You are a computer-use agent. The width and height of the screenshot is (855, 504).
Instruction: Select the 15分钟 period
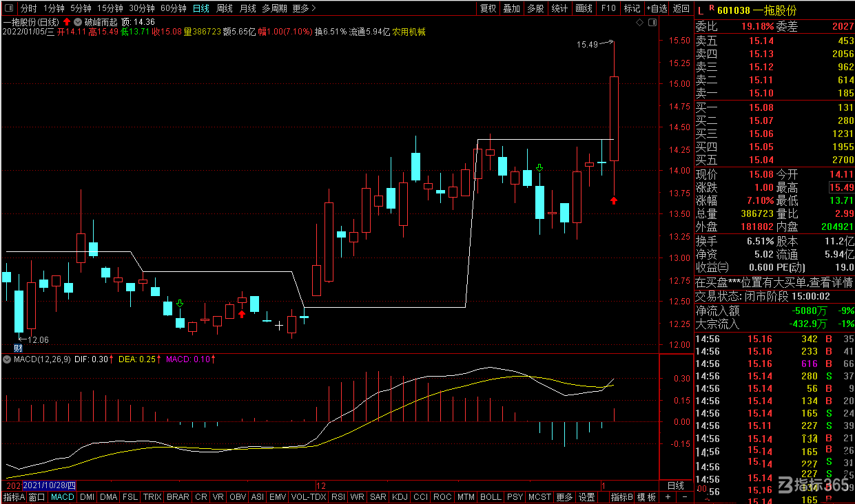(x=110, y=8)
